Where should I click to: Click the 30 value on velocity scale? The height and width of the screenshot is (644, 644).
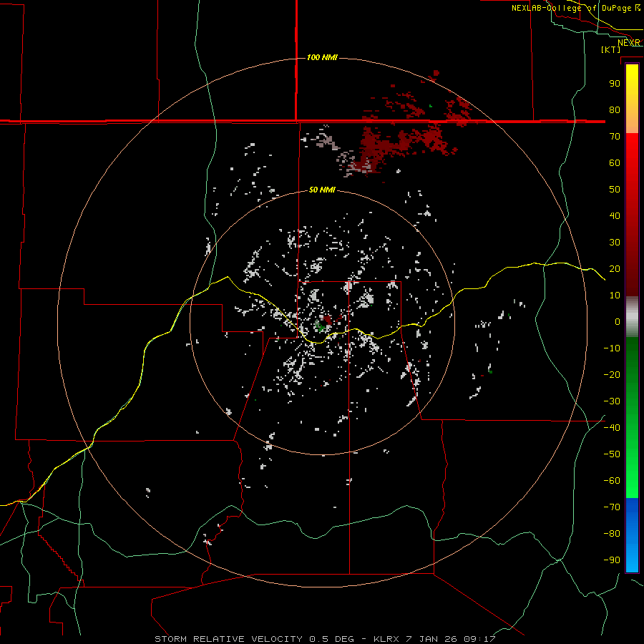[615, 243]
